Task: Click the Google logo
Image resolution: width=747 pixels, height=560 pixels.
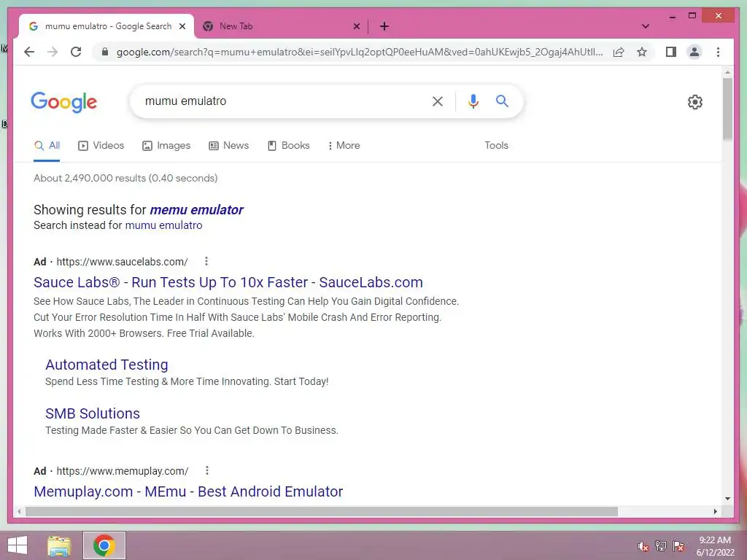Action: point(64,101)
